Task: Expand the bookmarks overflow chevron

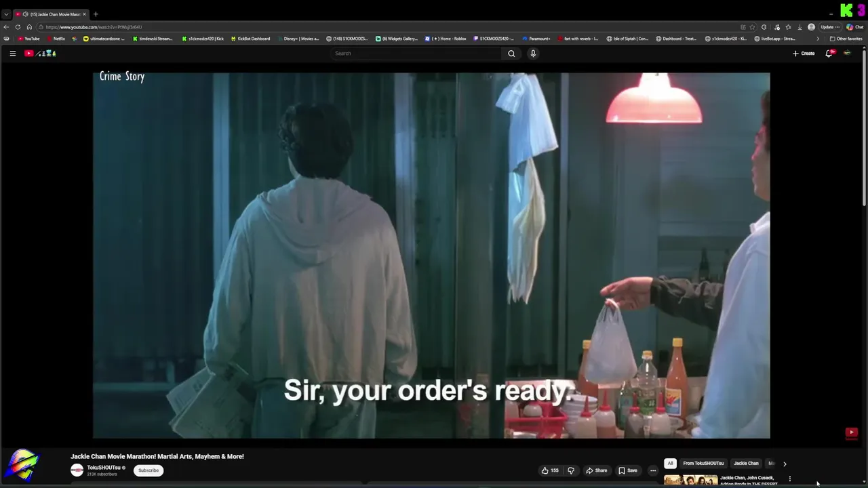Action: [x=817, y=39]
